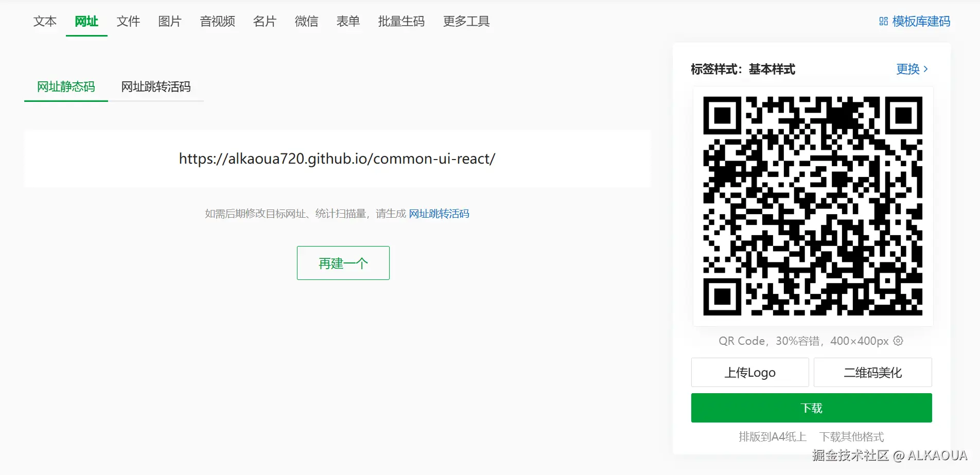The height and width of the screenshot is (475, 980).
Task: Open the QR code settings gear icon
Action: tap(898, 341)
